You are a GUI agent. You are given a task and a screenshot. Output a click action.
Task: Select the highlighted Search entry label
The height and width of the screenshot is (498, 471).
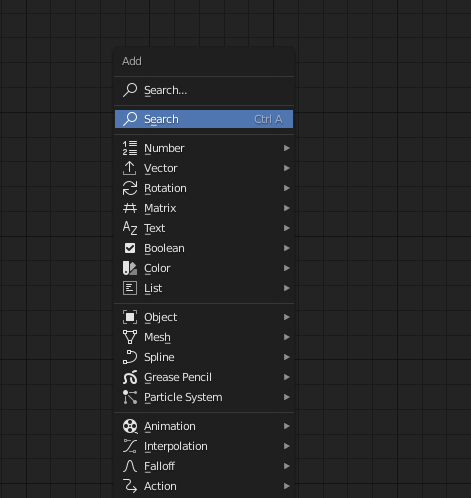161,119
